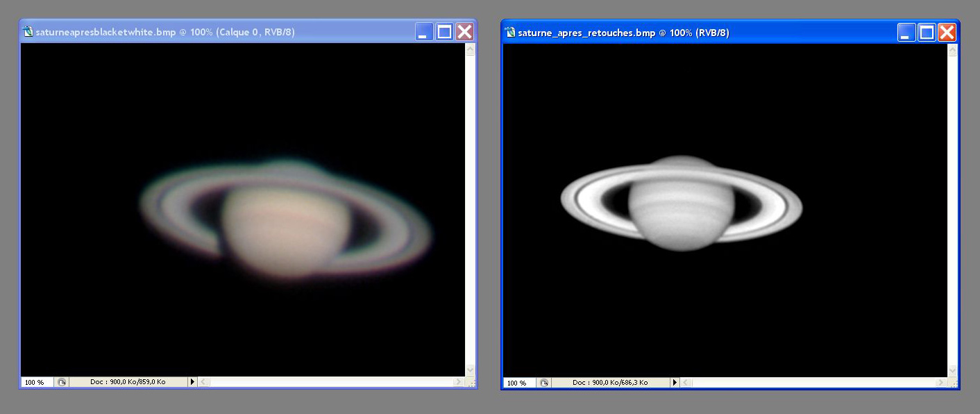The width and height of the screenshot is (980, 414).
Task: Minimize the saturneapresblacketwhite.bmp window
Action: pos(424,32)
